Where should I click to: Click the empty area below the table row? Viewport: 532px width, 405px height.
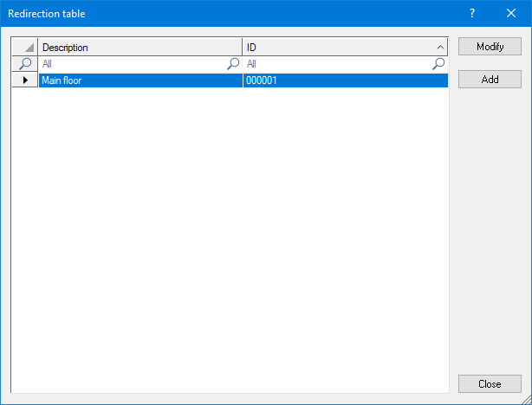(x=230, y=234)
